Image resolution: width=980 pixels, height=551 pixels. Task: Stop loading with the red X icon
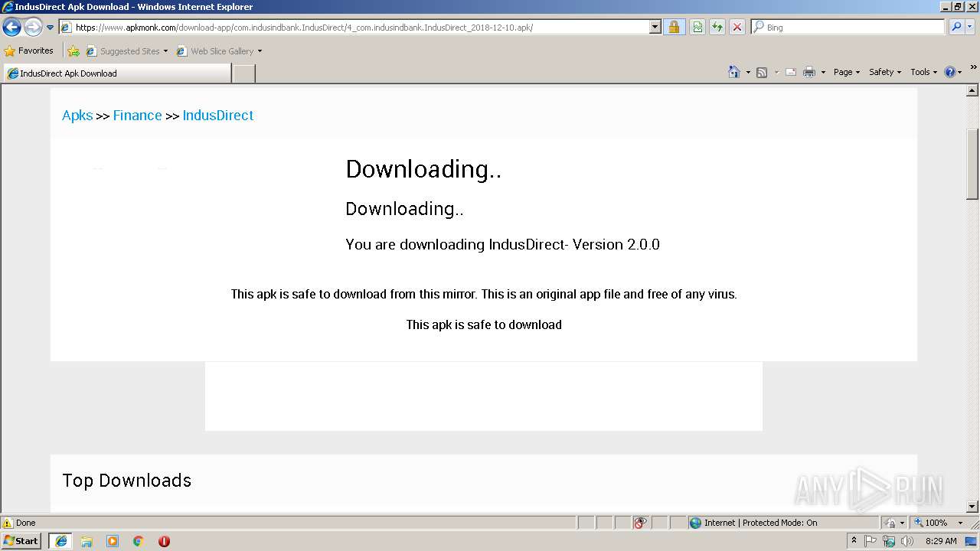tap(737, 27)
